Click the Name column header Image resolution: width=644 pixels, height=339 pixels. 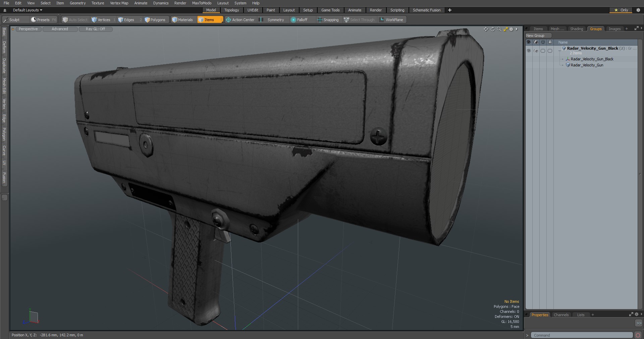pos(563,42)
